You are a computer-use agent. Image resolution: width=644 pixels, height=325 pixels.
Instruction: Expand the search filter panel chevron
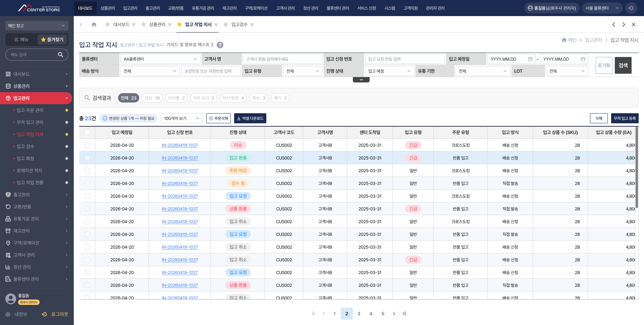[x=361, y=80]
